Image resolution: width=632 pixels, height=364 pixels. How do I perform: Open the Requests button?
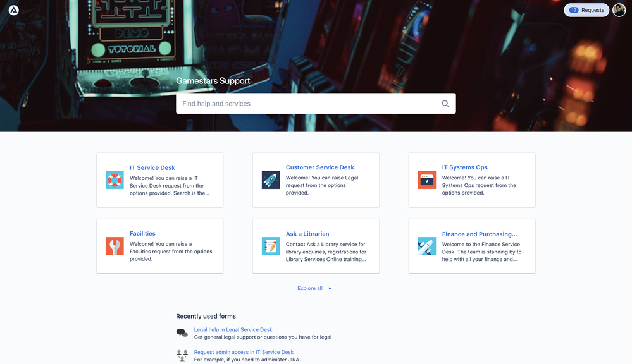pos(586,10)
